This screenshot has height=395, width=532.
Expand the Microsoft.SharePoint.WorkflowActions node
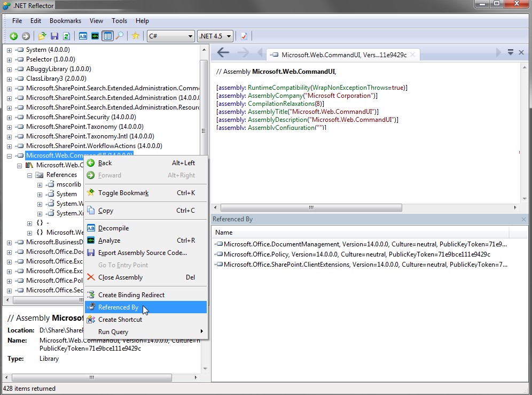pos(9,146)
